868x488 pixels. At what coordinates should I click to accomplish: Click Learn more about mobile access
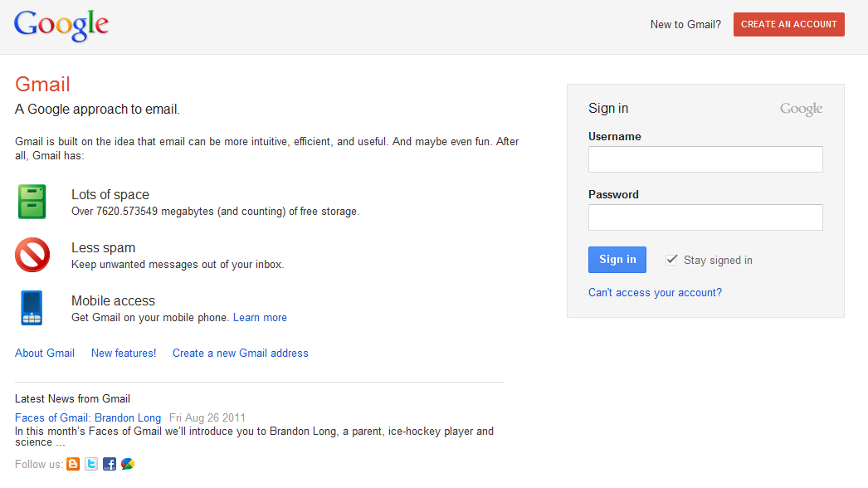(x=260, y=317)
